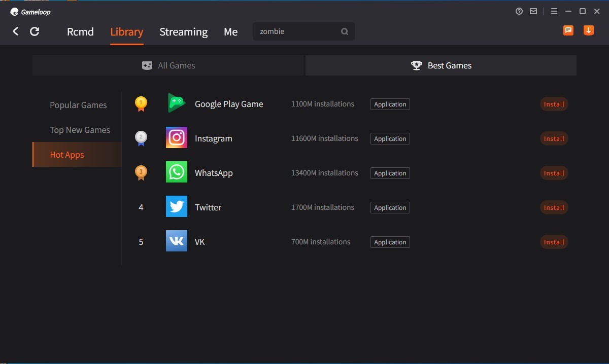Click the back arrow icon

point(16,31)
